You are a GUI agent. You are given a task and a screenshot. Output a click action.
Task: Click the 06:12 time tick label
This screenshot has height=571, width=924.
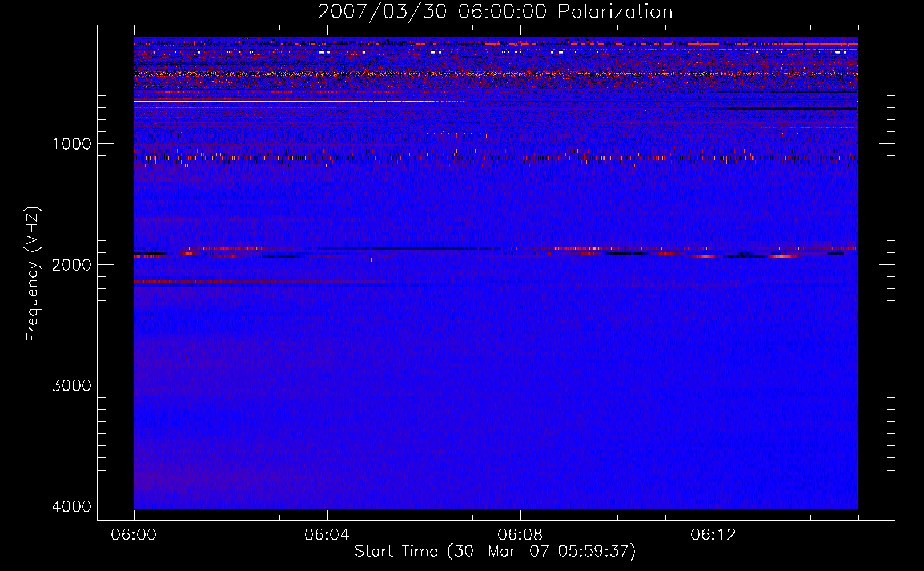click(713, 535)
